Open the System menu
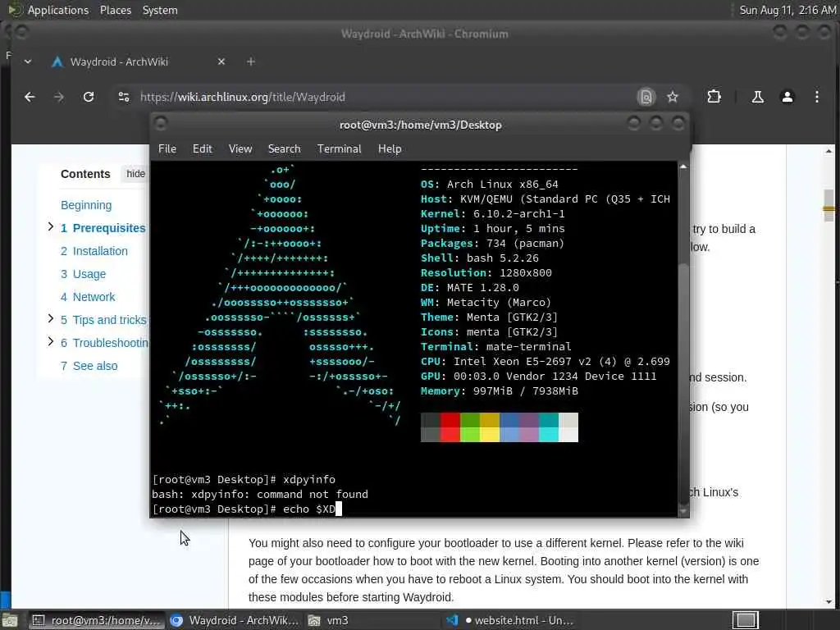Screen dimensions: 840x630 click(x=160, y=10)
